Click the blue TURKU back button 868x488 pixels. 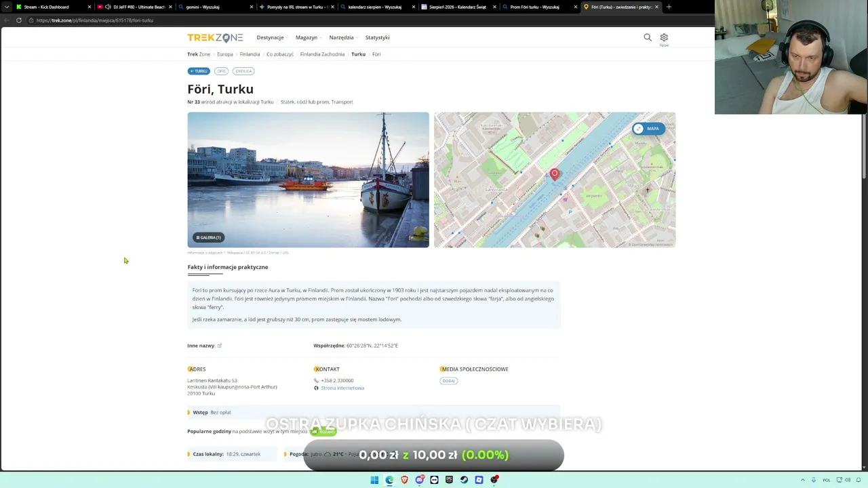coord(199,71)
